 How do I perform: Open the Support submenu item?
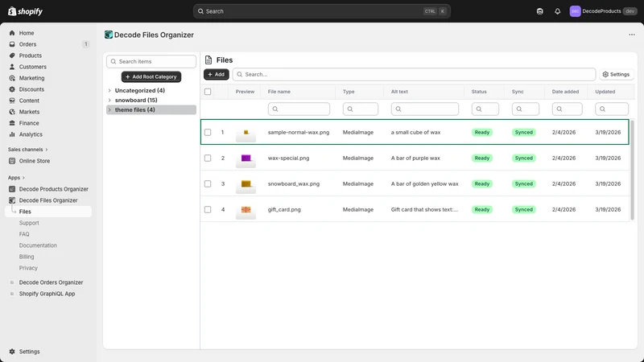click(x=29, y=223)
